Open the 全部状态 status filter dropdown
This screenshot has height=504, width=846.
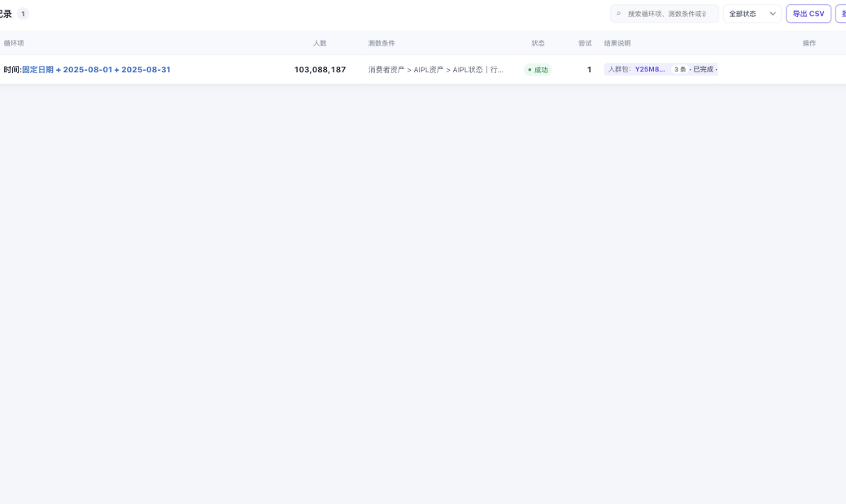pos(752,14)
